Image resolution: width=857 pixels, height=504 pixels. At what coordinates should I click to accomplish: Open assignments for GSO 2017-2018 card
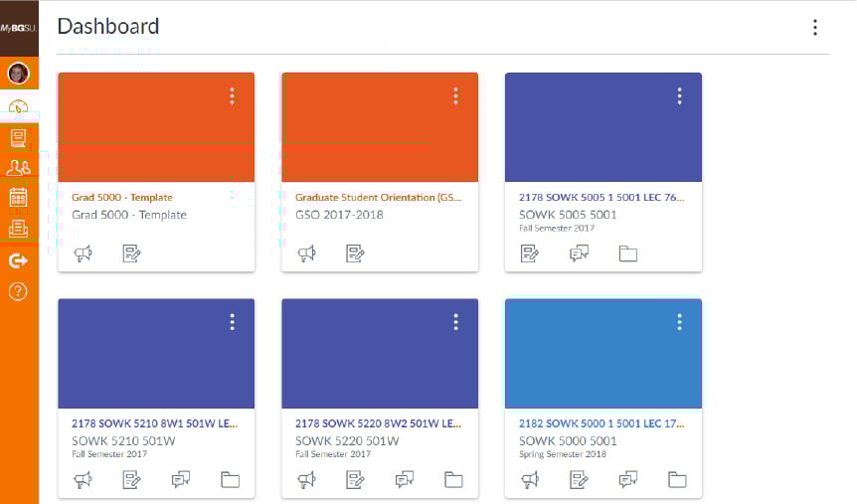[x=355, y=253]
